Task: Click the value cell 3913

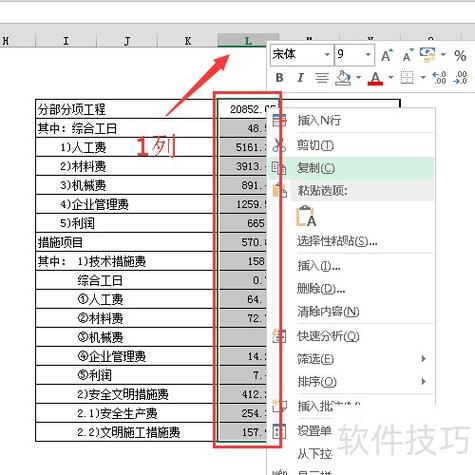Action: (243, 166)
